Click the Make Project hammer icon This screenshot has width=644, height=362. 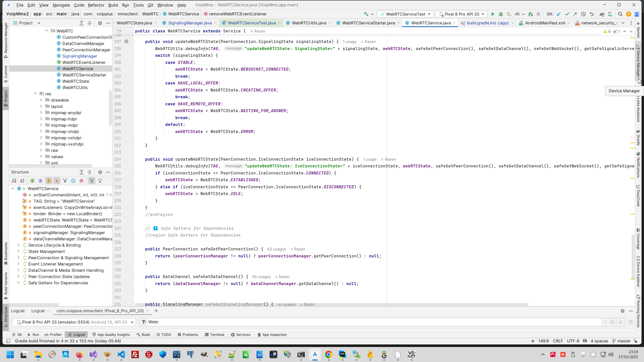click(366, 14)
